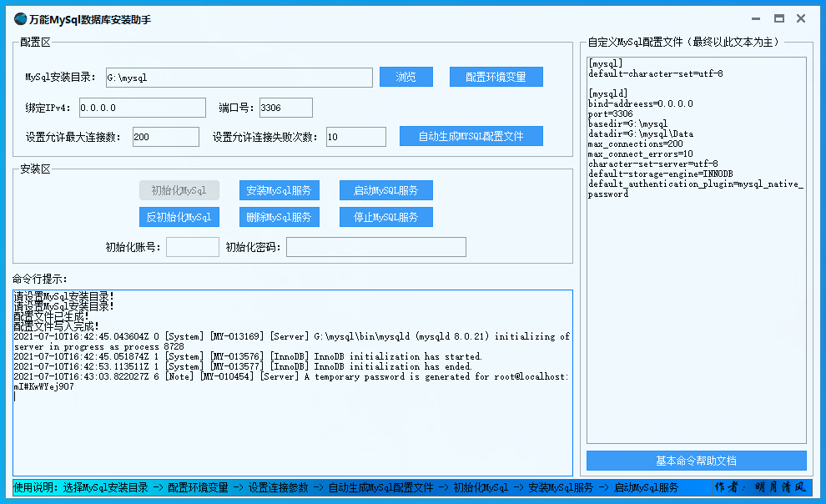Click the 初始化账号 input box

click(x=192, y=247)
